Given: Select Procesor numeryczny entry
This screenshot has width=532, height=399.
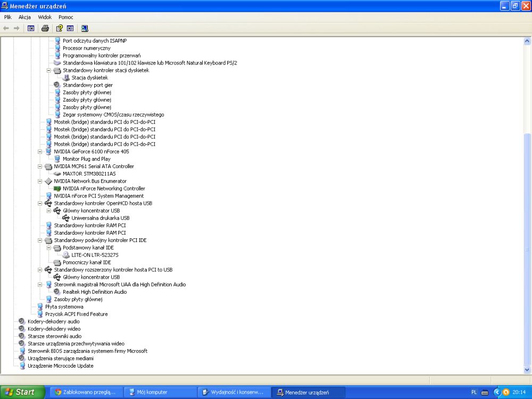Looking at the screenshot, I should (87, 48).
